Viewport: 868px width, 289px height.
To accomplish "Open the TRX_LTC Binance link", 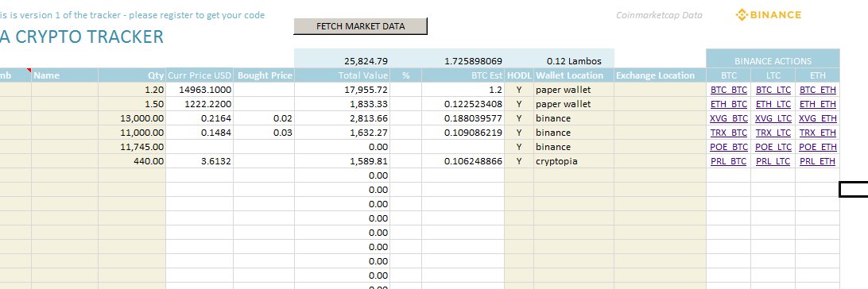I will 773,133.
